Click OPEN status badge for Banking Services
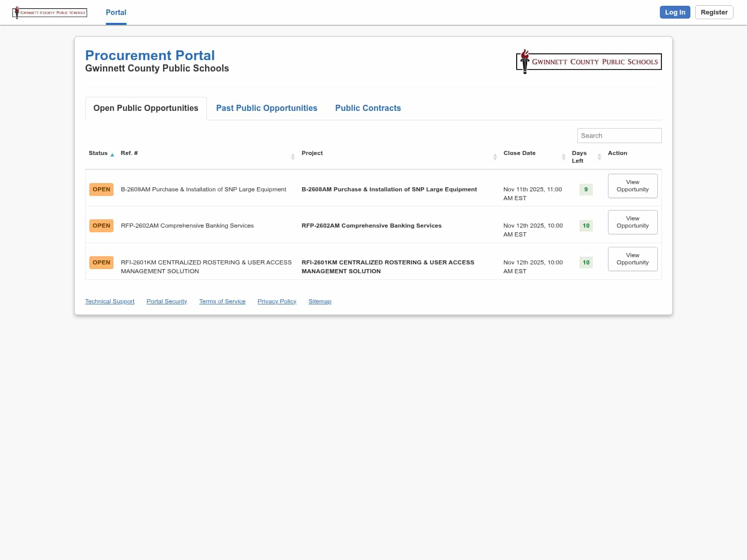 coord(101,226)
